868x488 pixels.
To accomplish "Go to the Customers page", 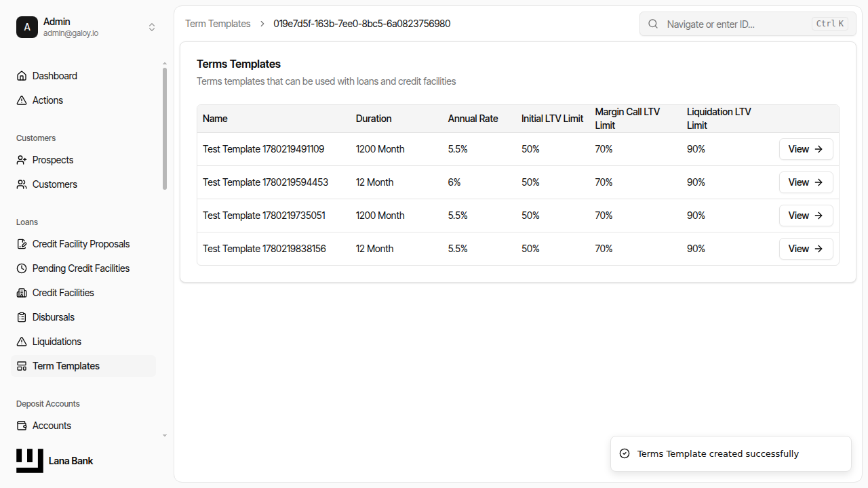I will pos(83,184).
